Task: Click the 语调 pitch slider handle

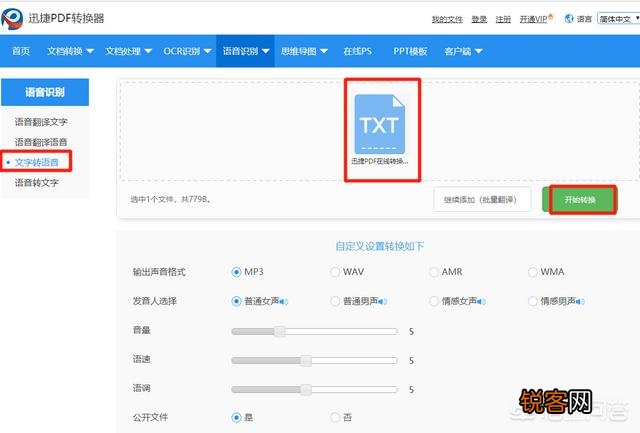Action: point(306,389)
